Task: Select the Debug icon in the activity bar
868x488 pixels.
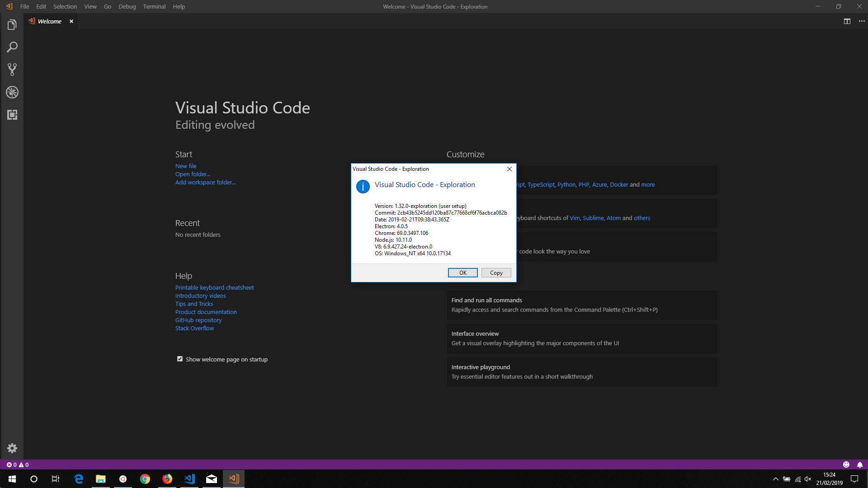Action: pos(12,92)
